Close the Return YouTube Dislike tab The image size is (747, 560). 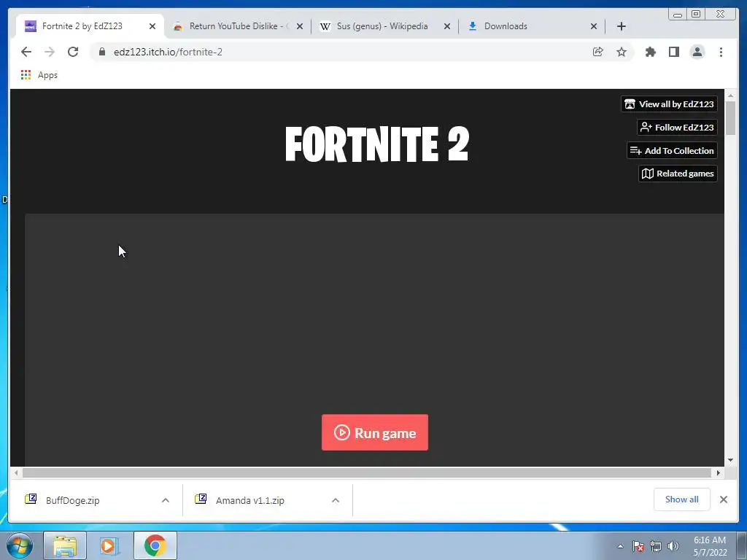(x=300, y=26)
